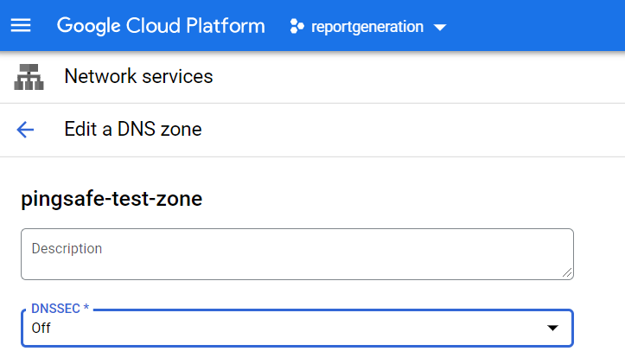
Task: Click the DNSSEC dropdown caret arrow
Action: point(552,329)
